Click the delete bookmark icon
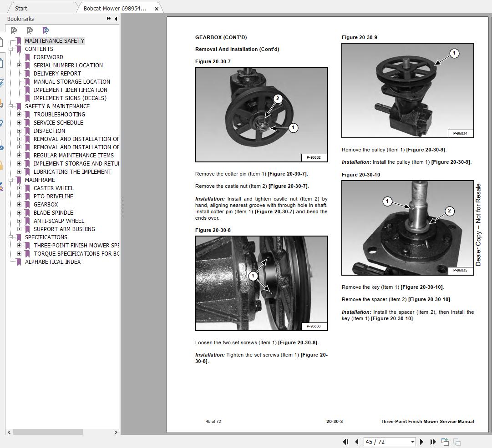 (x=14, y=30)
